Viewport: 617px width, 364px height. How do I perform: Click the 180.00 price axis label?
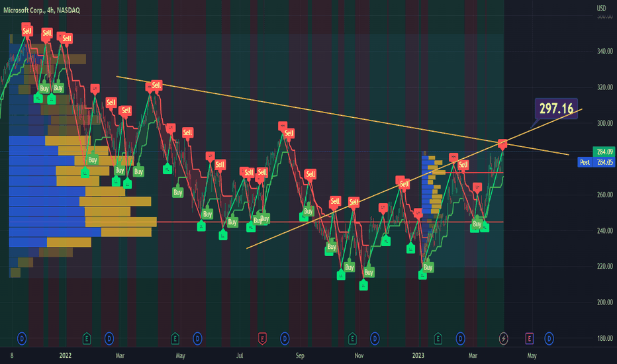[605, 338]
